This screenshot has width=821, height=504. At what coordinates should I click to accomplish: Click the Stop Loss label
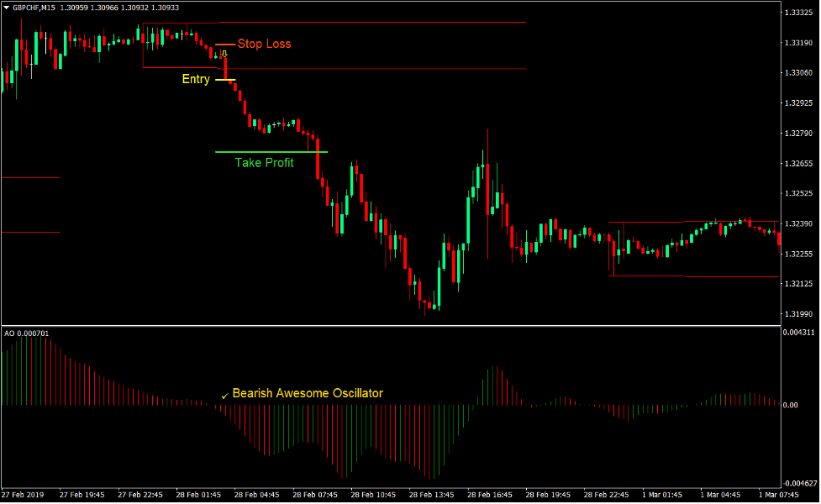point(265,44)
